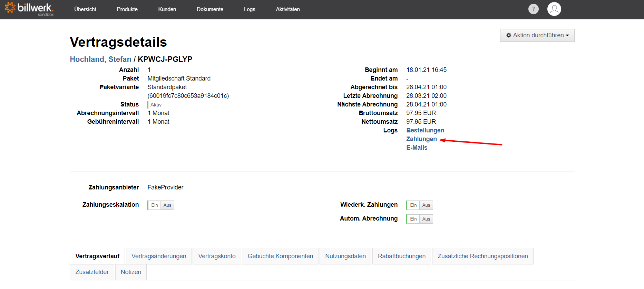The image size is (644, 289).
Task: Open the Aktion durchführen dropdown
Action: (537, 35)
